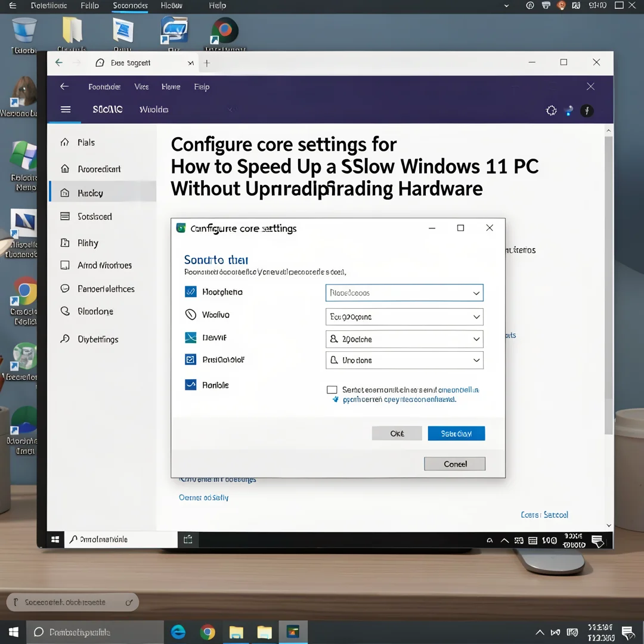Image resolution: width=644 pixels, height=644 pixels.
Task: Select Plihy in the sidebar
Action: tap(103, 243)
